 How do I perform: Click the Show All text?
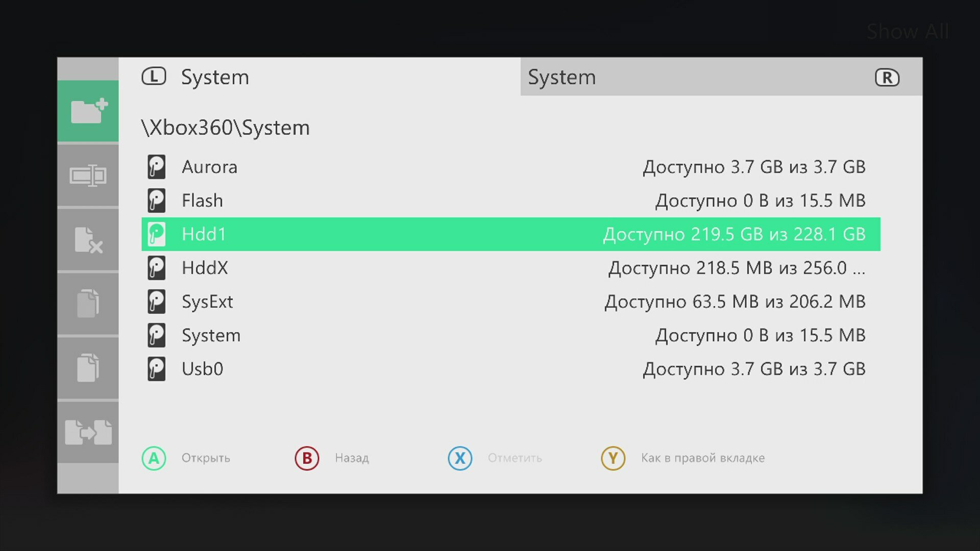(908, 32)
